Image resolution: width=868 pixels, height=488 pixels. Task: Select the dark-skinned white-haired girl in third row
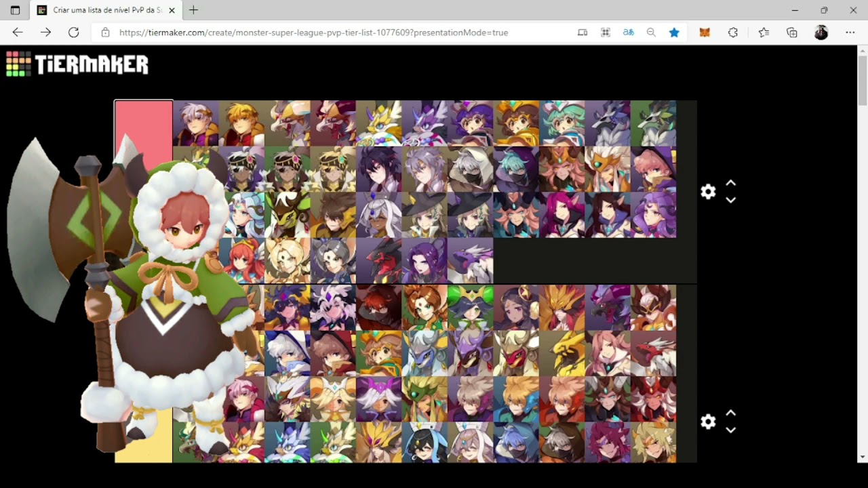[379, 215]
